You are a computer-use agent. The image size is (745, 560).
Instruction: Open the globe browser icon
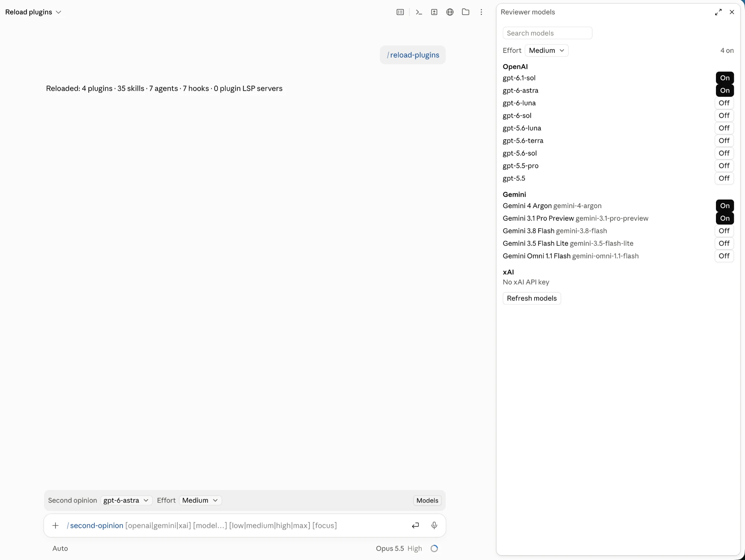pos(450,12)
